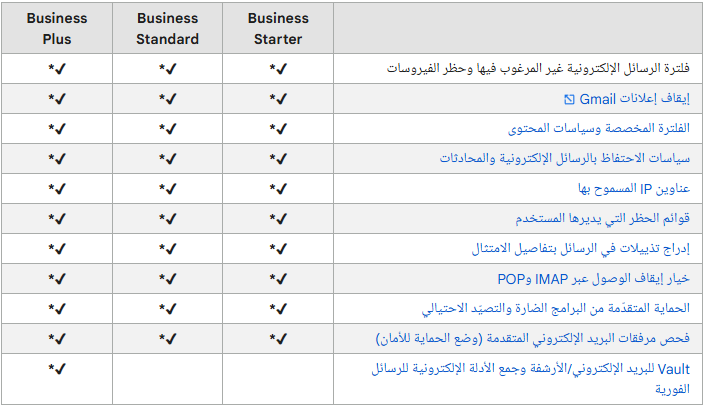Click Business Standard checkmark in attachment scanning row
The height and width of the screenshot is (406, 705).
click(x=168, y=339)
